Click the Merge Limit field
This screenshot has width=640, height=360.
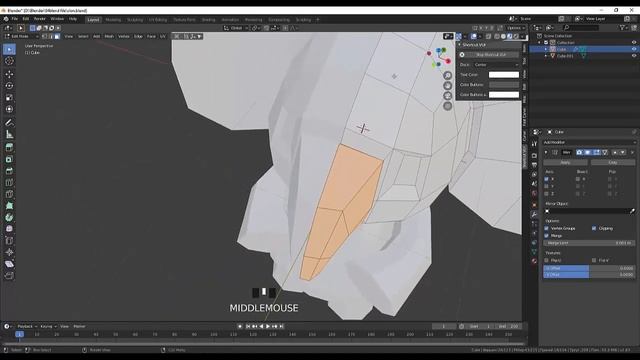tap(589, 243)
